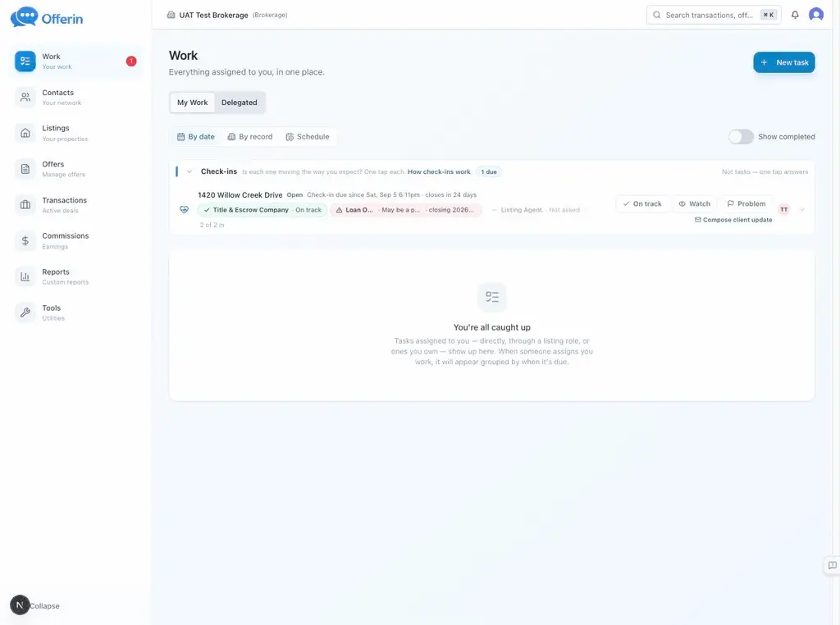Open the Work sidebar icon
Image resolution: width=840 pixels, height=625 pixels.
(x=25, y=61)
